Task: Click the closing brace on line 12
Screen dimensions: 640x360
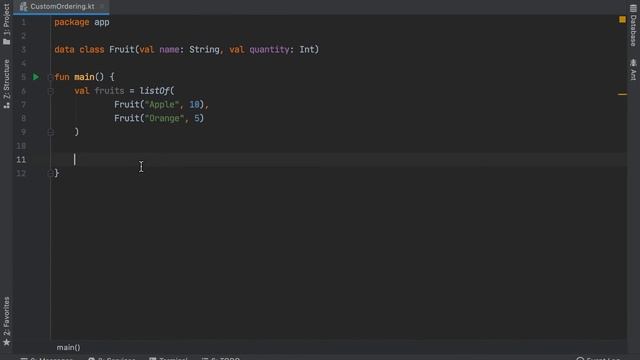Action: click(x=57, y=173)
